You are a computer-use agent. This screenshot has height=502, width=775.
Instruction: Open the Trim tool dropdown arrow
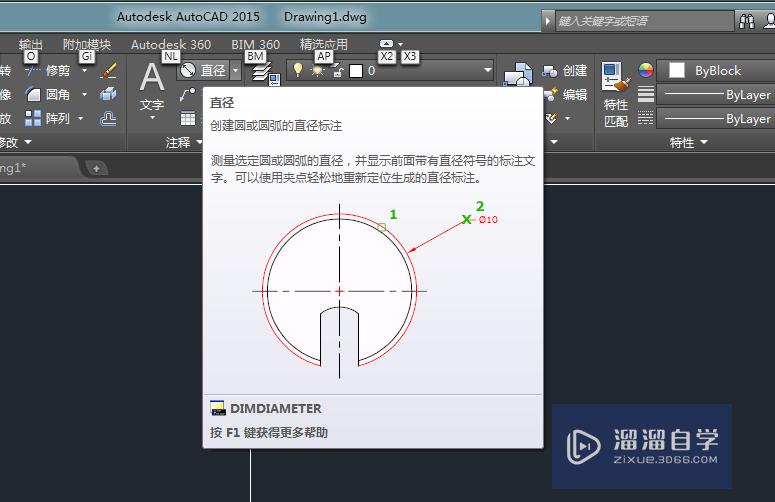[85, 71]
